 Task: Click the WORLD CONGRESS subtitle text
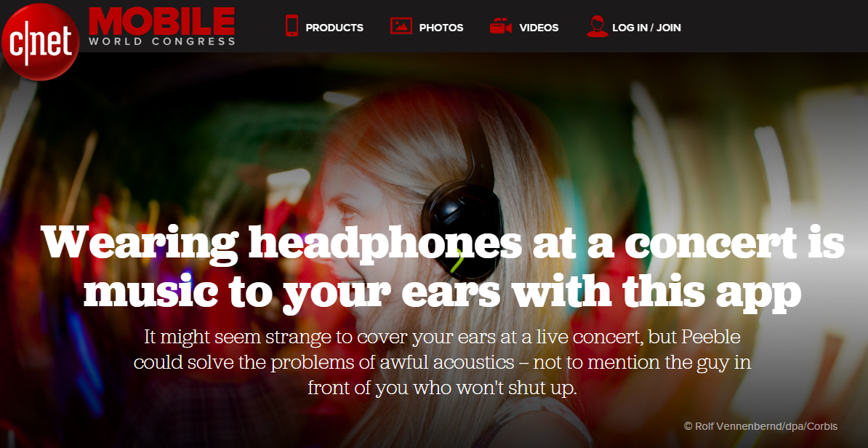coord(161,41)
